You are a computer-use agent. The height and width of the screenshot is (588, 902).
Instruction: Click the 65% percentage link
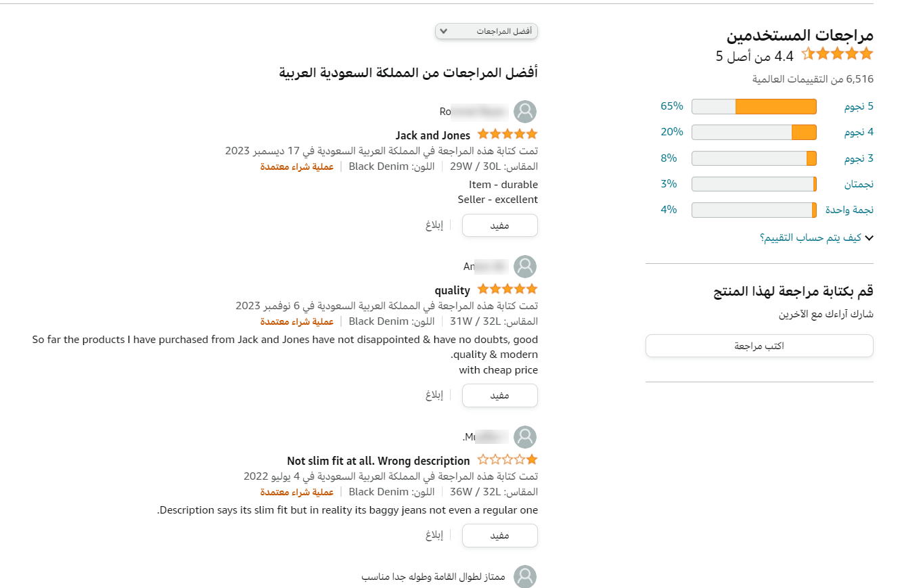click(672, 106)
